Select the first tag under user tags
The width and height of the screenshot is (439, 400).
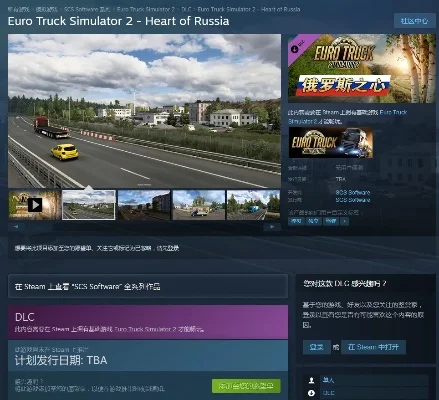tap(296, 221)
